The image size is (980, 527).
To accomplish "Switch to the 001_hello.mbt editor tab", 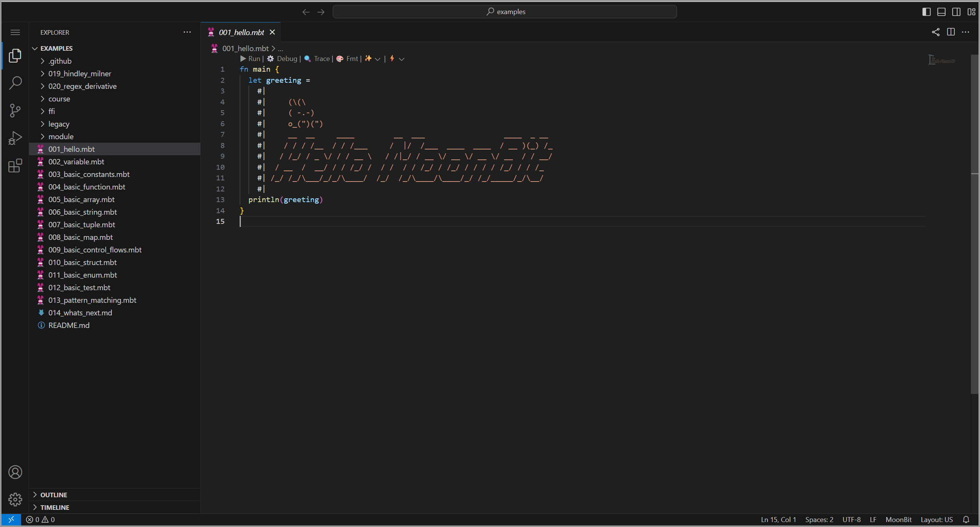I will (240, 32).
